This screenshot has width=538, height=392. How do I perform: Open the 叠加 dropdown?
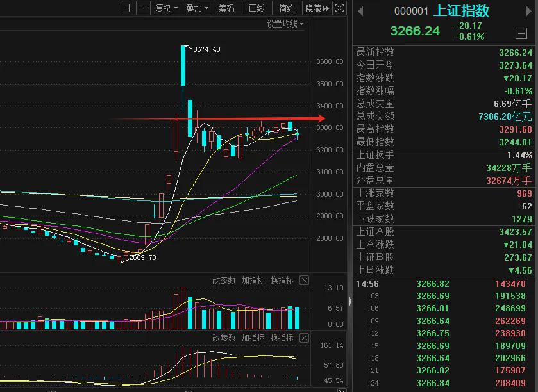pyautogui.click(x=197, y=8)
